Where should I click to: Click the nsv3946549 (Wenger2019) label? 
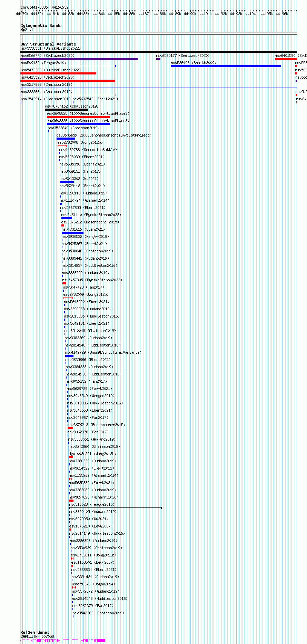click(91, 396)
